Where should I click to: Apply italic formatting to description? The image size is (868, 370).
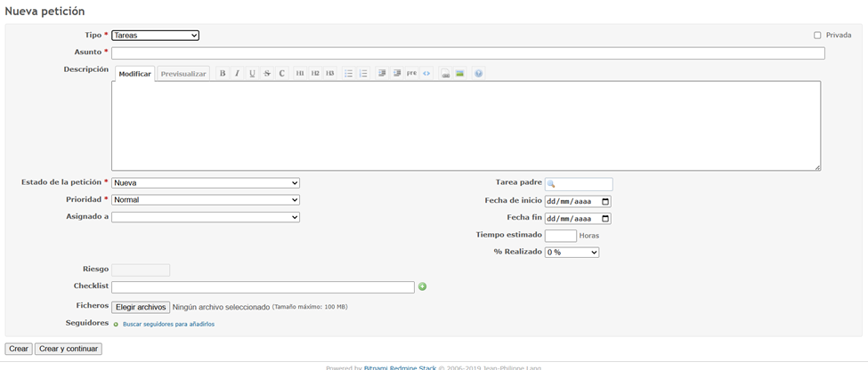[x=237, y=73]
